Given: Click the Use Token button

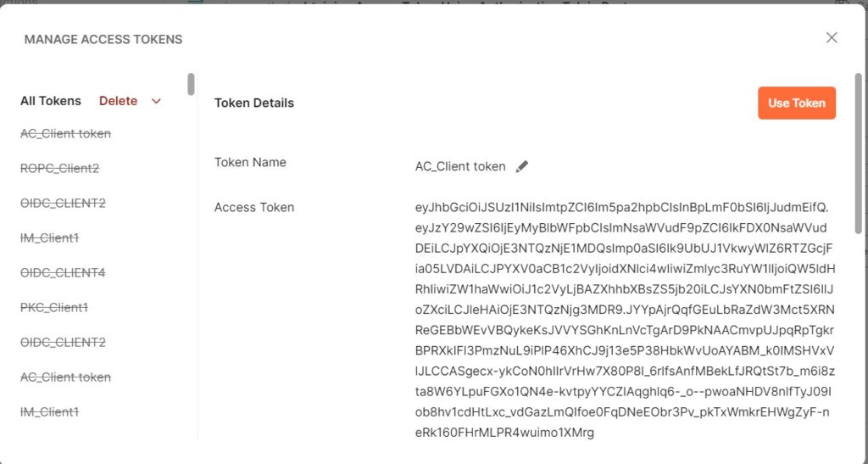Looking at the screenshot, I should click(797, 103).
